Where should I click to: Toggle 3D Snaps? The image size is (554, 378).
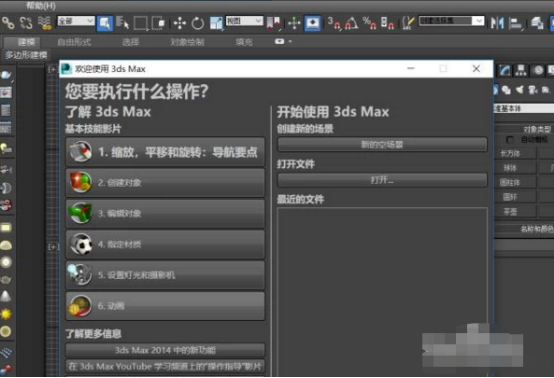(334, 23)
